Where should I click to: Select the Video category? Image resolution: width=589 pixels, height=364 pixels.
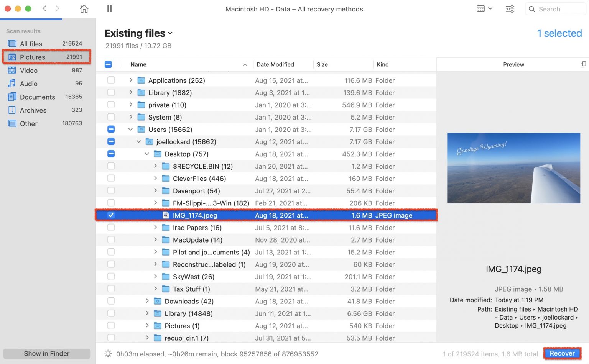coord(28,71)
